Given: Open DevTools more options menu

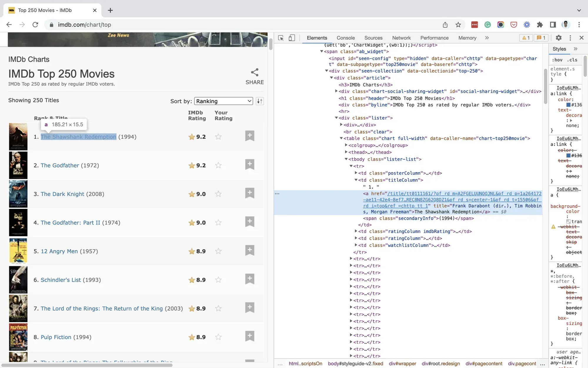Looking at the screenshot, I should pos(570,38).
